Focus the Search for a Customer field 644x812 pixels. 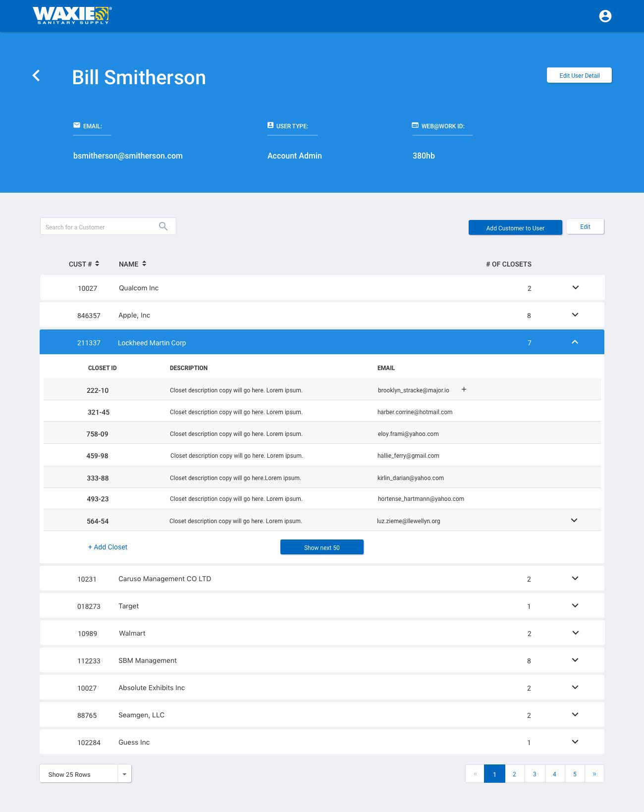[x=108, y=226]
